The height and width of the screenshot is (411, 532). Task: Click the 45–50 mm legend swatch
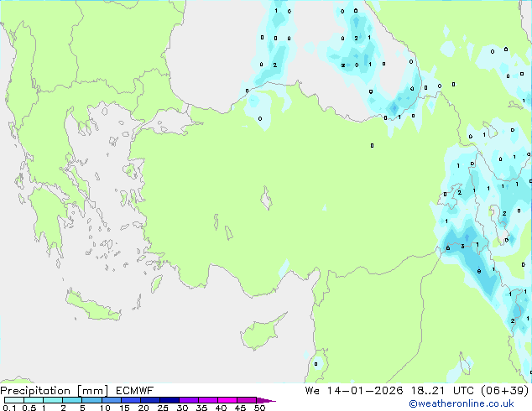[247, 400]
